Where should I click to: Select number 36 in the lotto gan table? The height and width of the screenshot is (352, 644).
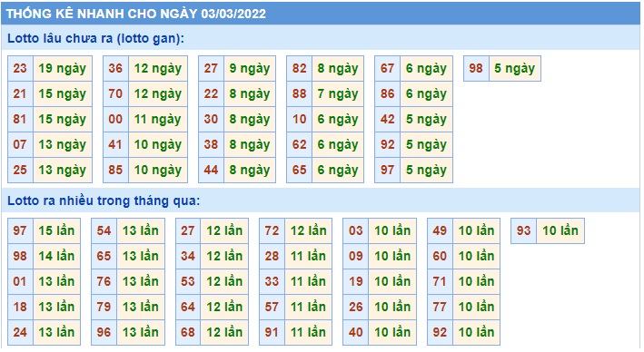[115, 68]
